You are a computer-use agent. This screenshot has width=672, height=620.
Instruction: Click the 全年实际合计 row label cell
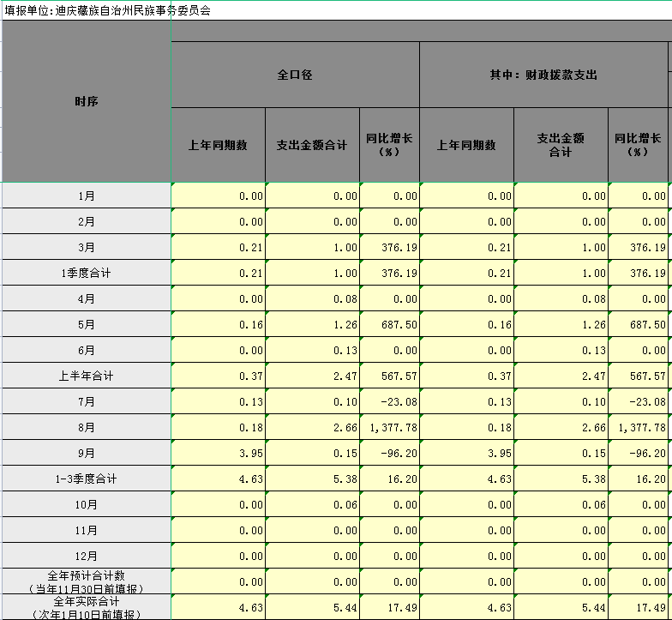click(x=86, y=607)
